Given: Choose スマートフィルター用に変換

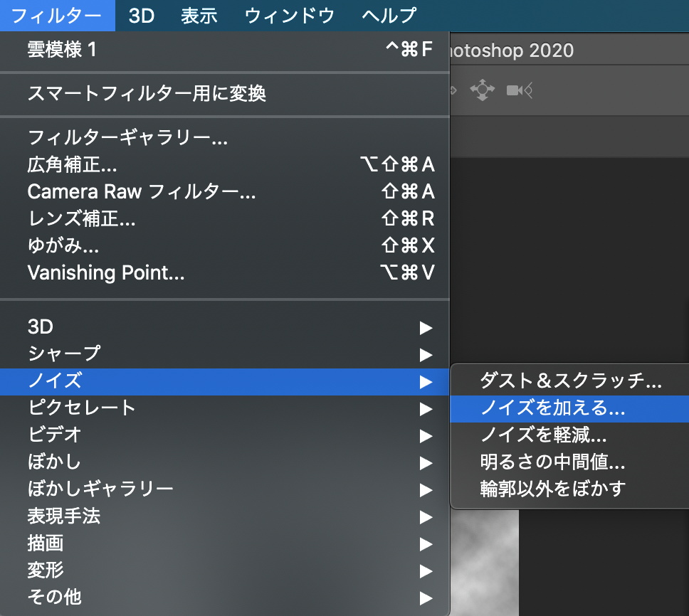Looking at the screenshot, I should click(x=224, y=93).
